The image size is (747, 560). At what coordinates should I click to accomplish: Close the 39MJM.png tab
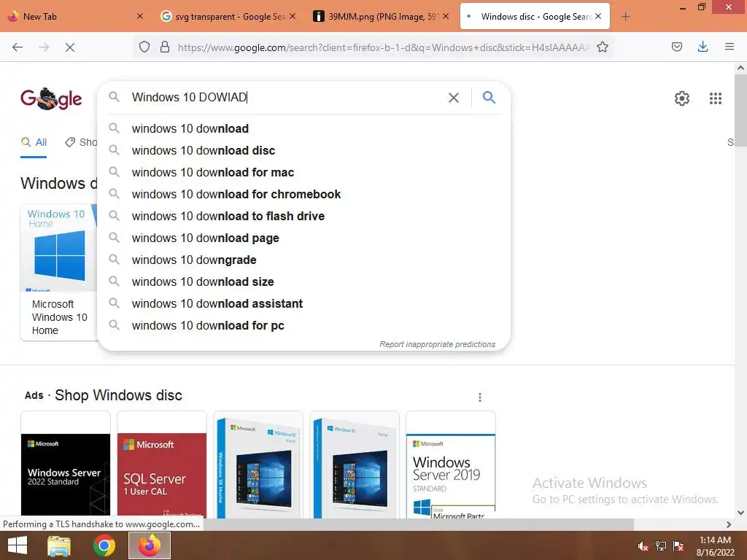pos(446,16)
